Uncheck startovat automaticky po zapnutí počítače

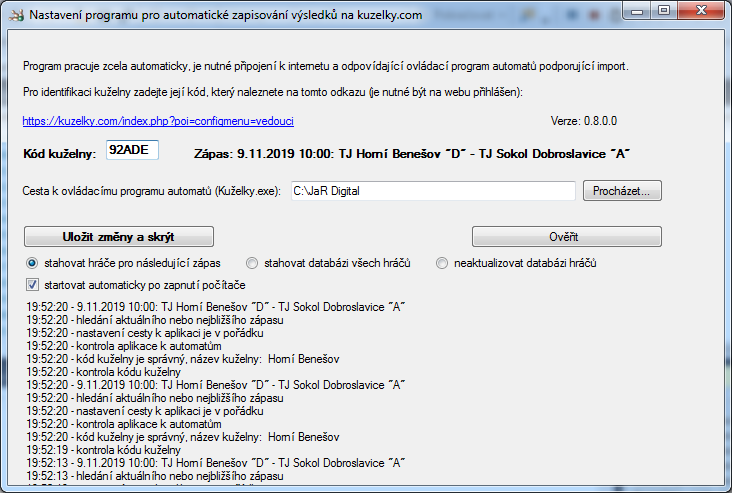tap(33, 285)
